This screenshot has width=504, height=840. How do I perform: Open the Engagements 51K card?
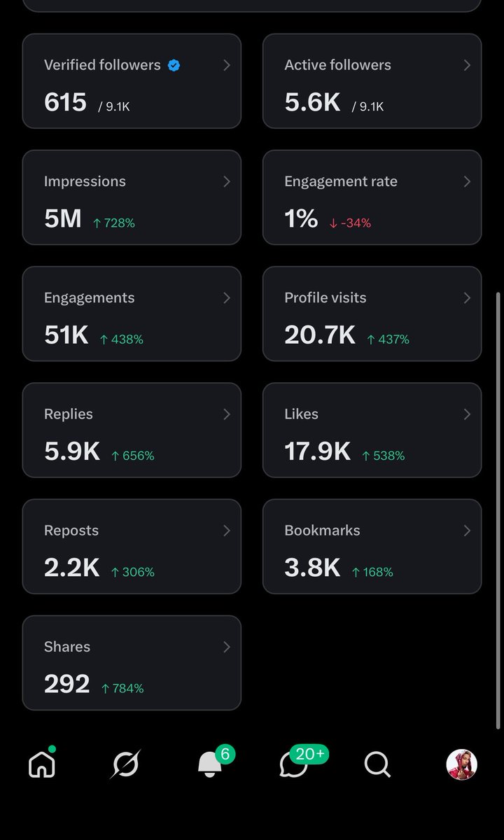pos(132,314)
